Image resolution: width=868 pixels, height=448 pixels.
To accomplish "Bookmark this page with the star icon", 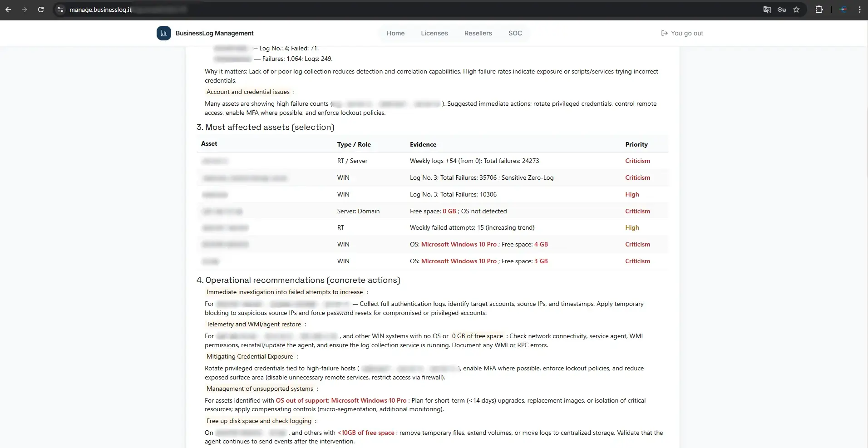I will 796,10.
